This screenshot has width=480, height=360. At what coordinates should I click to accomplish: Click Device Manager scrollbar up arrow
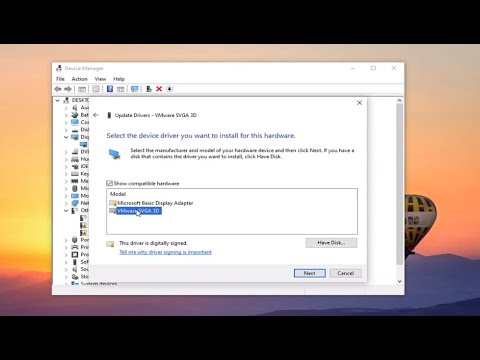399,100
